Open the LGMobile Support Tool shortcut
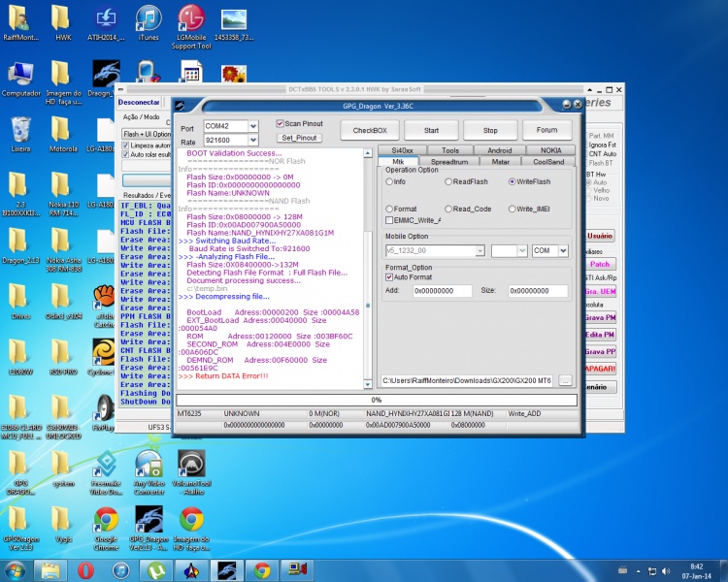 tap(191, 27)
